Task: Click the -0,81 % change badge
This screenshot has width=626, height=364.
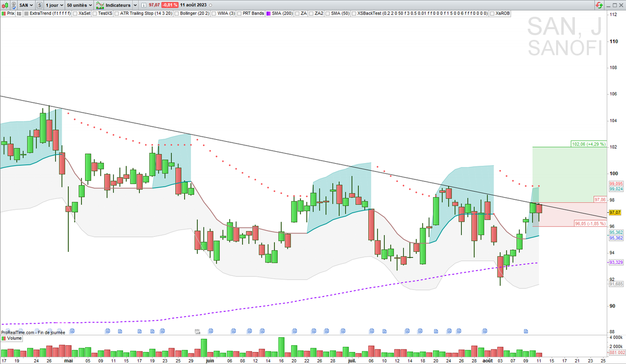Action: pyautogui.click(x=170, y=5)
